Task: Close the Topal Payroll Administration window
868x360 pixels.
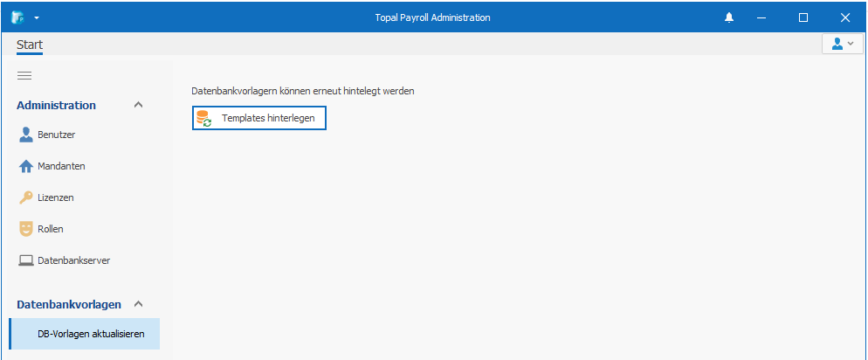Action: click(845, 17)
